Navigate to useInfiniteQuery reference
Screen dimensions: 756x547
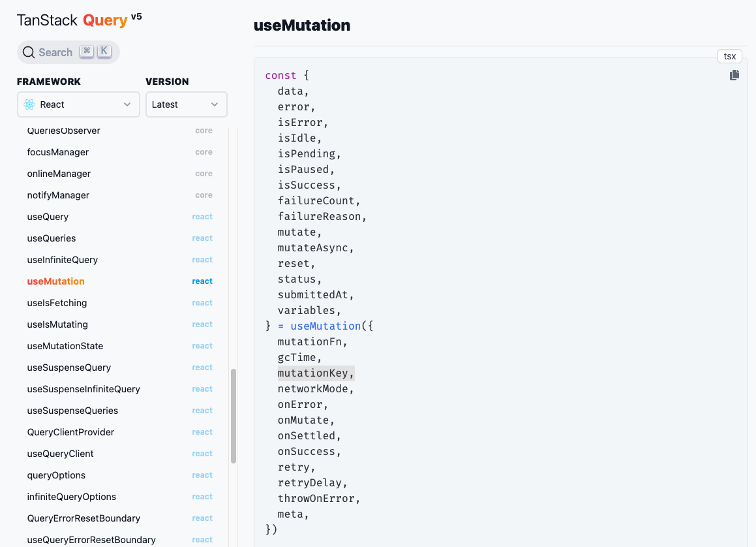tap(63, 260)
